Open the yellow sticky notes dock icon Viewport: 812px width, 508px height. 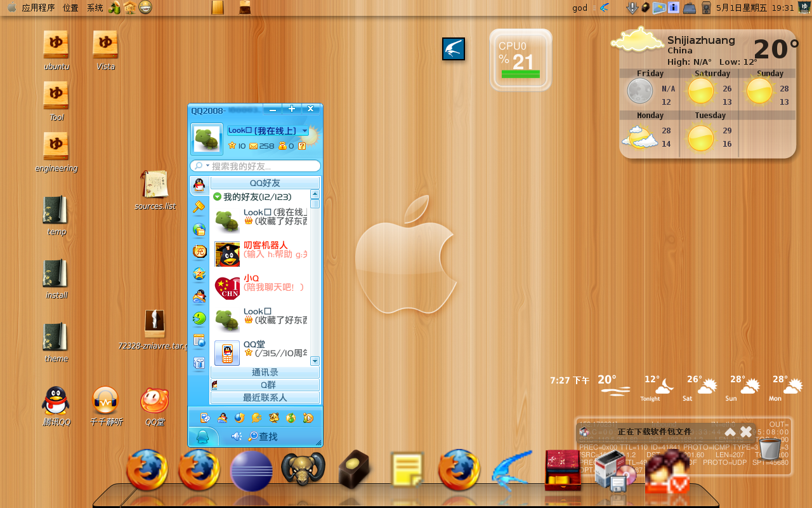point(407,470)
